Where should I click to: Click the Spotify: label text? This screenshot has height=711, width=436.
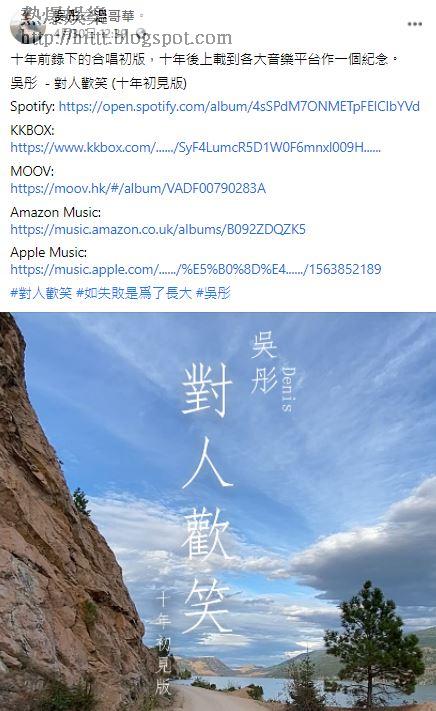[x=33, y=107]
